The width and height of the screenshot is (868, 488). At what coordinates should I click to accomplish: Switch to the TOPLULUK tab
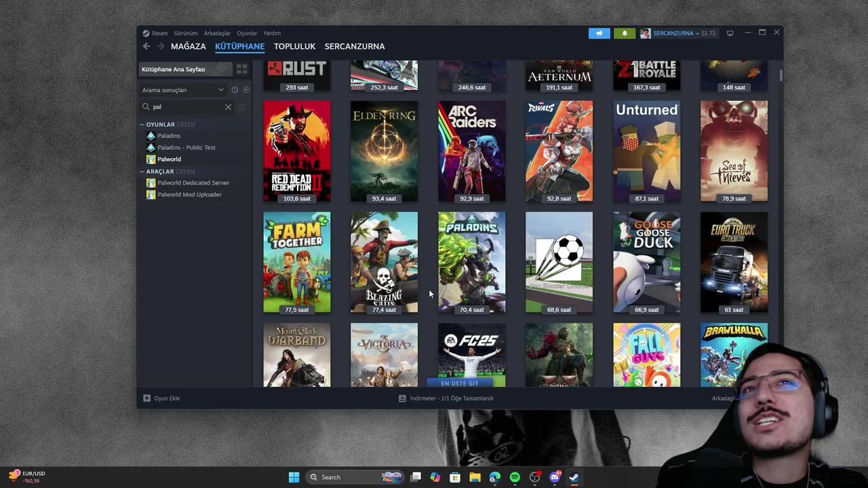[294, 46]
